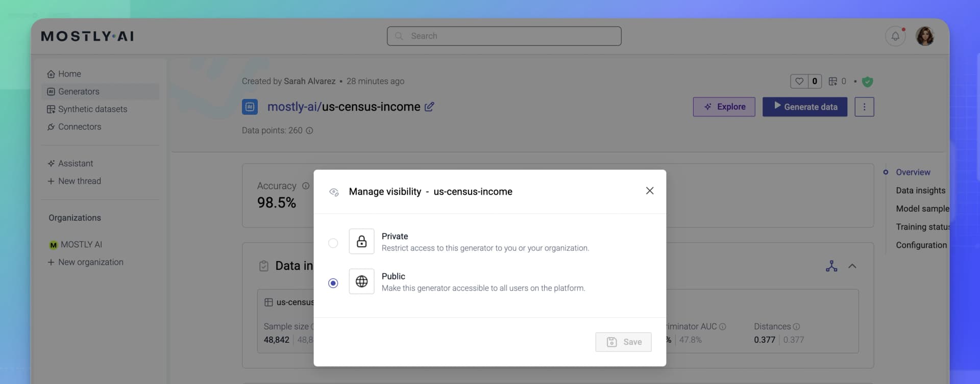The height and width of the screenshot is (384, 980).
Task: Select the MOSTLY AI organization
Action: tap(76, 245)
